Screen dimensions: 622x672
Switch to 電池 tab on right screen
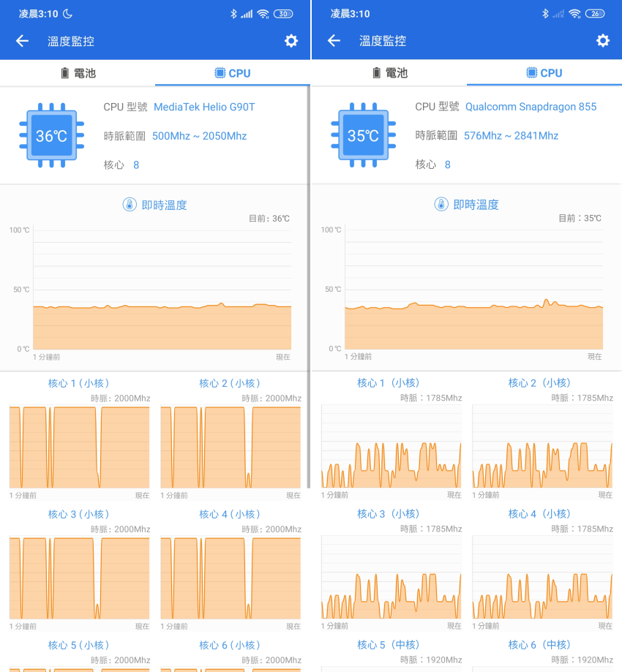click(x=389, y=73)
